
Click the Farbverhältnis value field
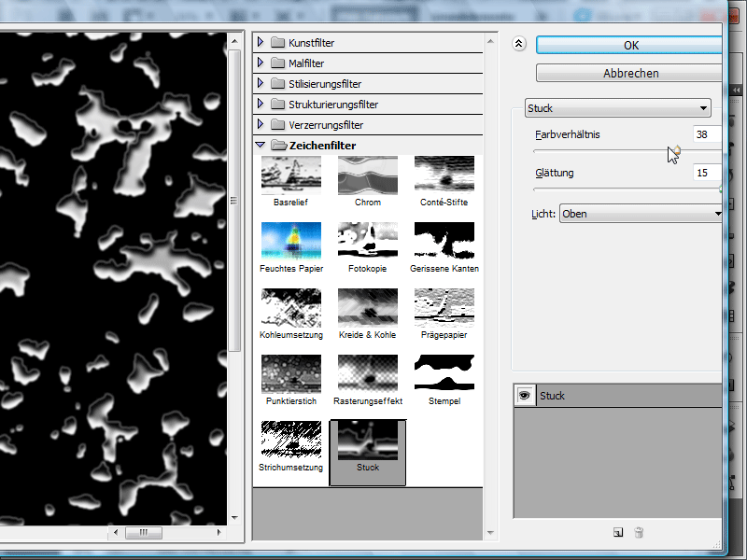707,134
